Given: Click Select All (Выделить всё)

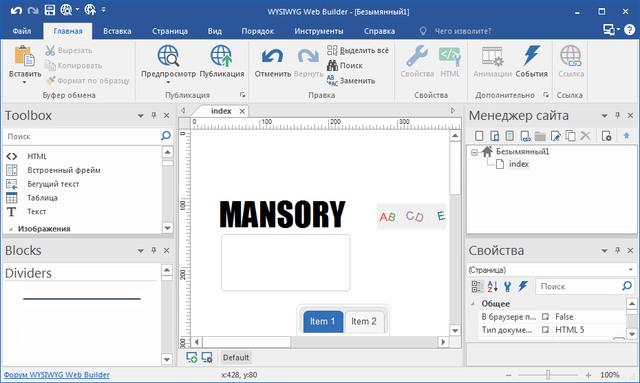Looking at the screenshot, I should tap(358, 50).
